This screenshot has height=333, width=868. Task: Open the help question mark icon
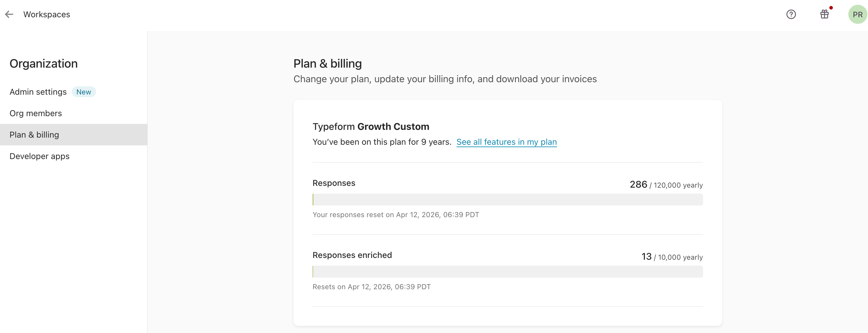point(791,15)
